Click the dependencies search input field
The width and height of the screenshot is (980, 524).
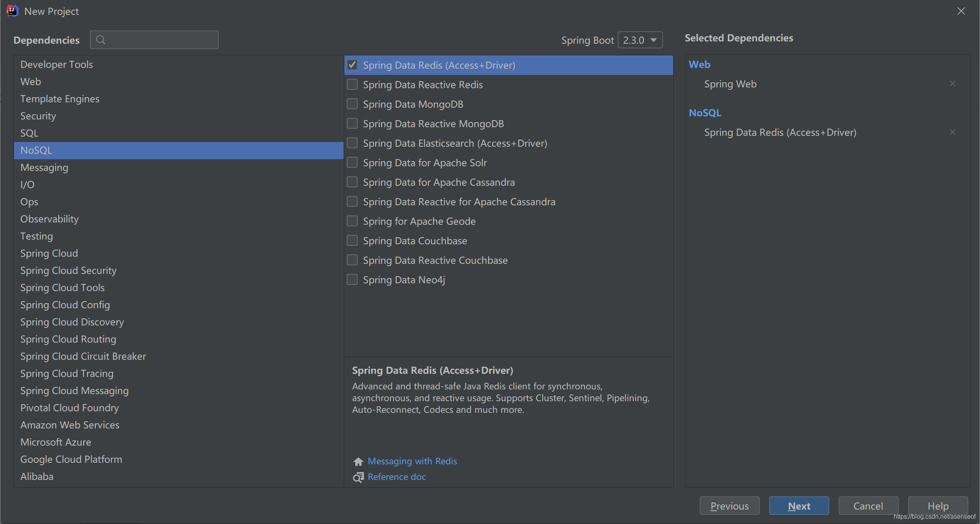[154, 39]
